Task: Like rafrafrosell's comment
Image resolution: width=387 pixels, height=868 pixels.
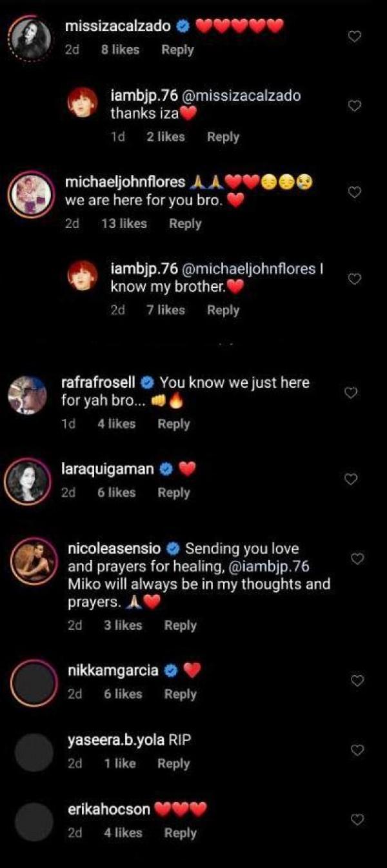Action: pos(351,392)
